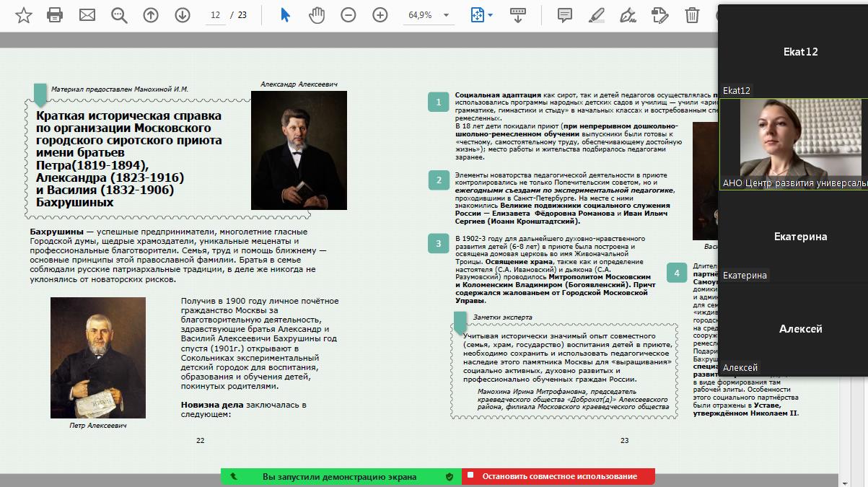This screenshot has height=487, width=868.
Task: Click the bold text 'Новизна дела'
Action: point(212,405)
